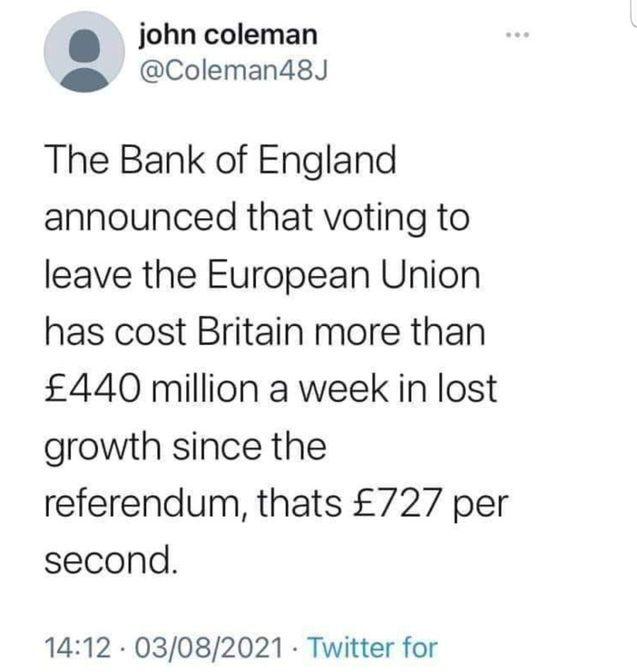
Task: Open john coleman's profile via display name
Action: click(228, 35)
